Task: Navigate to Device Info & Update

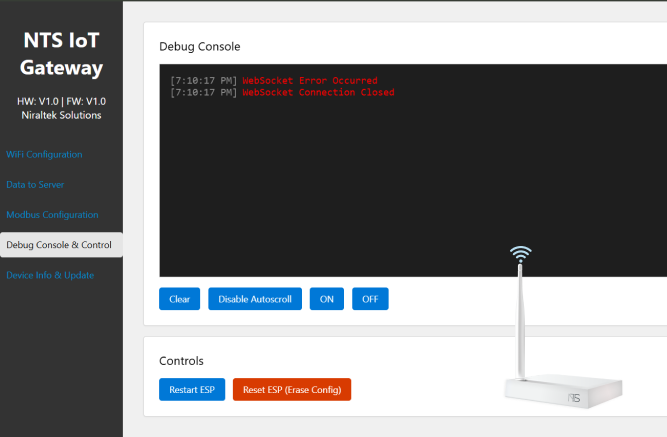Action: click(50, 275)
